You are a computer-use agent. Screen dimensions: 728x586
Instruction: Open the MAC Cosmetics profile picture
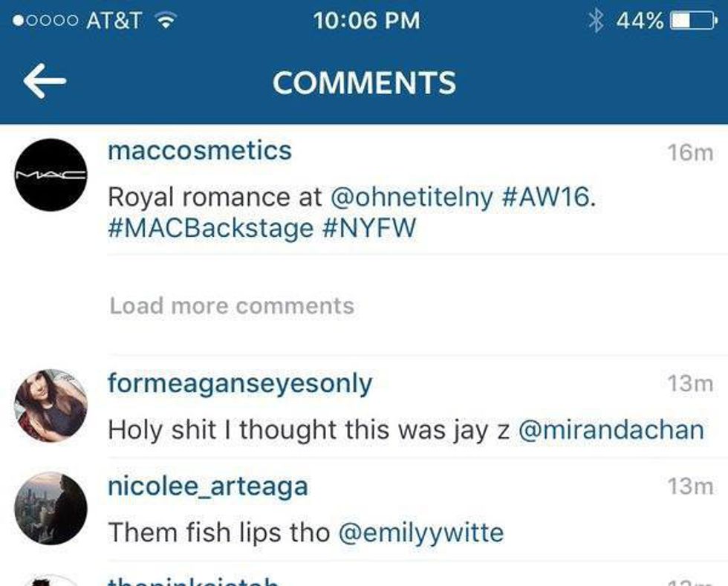click(51, 175)
